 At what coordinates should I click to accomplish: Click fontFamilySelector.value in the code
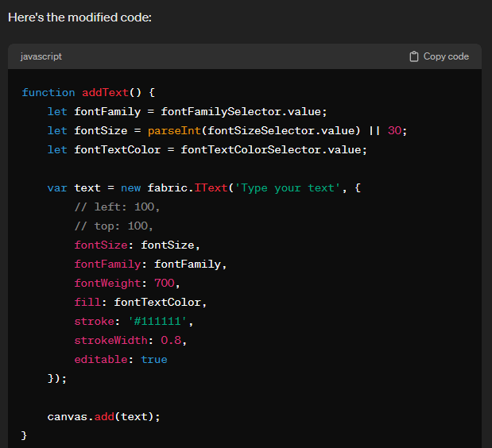[241, 112]
